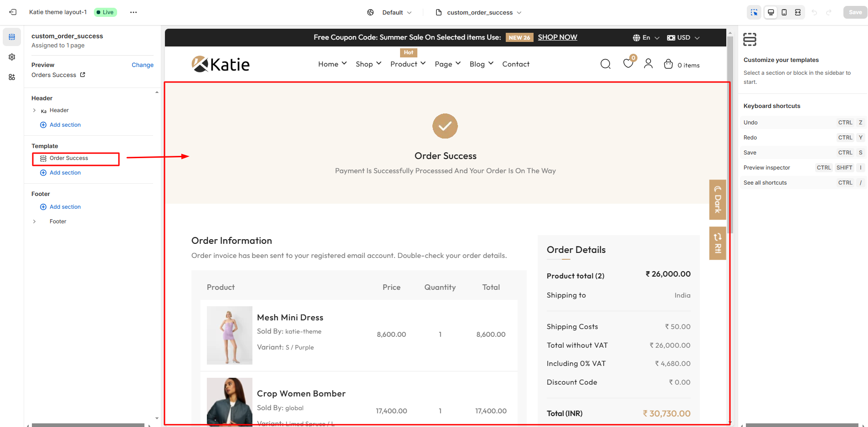This screenshot has width=868, height=427.
Task: Click Contact in the navigation menu
Action: point(515,64)
